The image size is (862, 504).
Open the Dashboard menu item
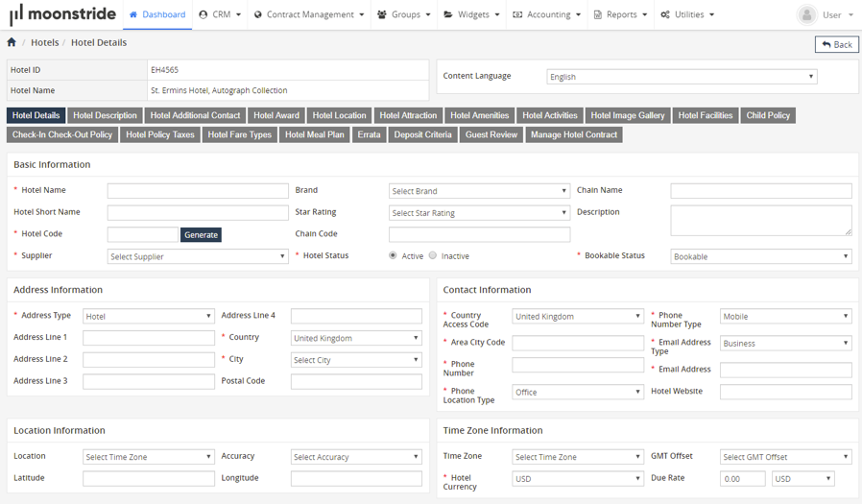pos(156,15)
